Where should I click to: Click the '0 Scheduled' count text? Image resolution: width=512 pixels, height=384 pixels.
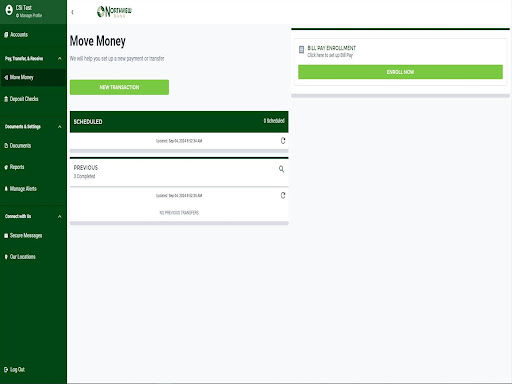click(x=274, y=121)
